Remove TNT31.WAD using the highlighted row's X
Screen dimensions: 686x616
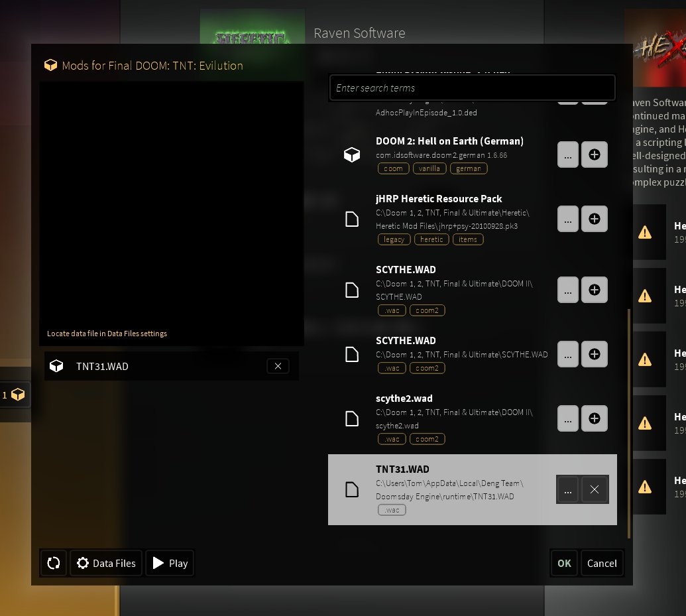point(594,489)
